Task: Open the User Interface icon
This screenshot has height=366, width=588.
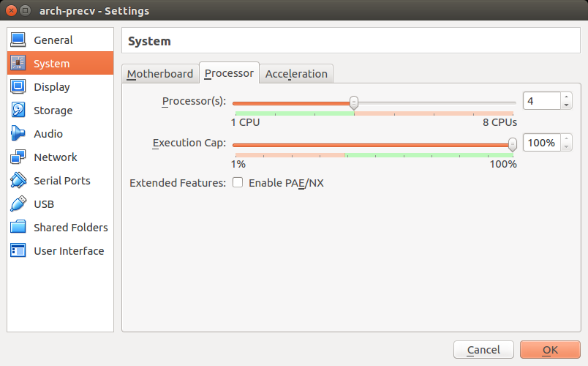Action: click(18, 250)
